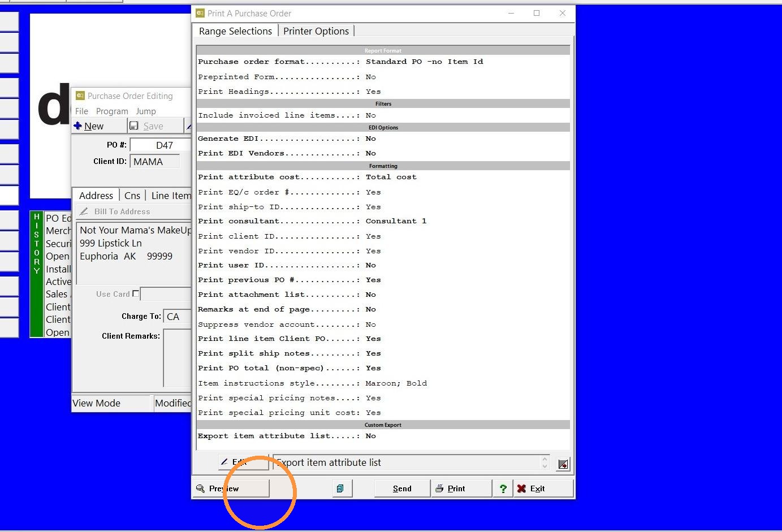Select the Print consultant row
Viewport: 782px width, 532px height.
point(383,221)
